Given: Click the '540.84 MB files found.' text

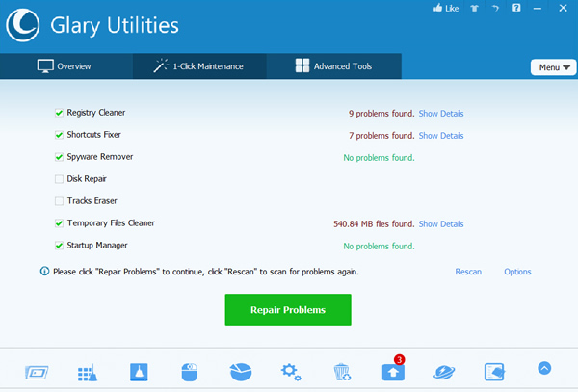Looking at the screenshot, I should 374,224.
